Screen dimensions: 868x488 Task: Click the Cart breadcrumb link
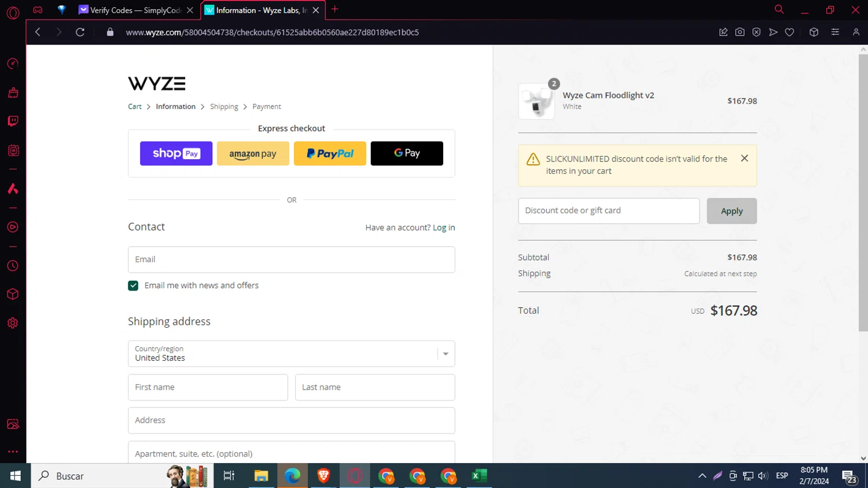coord(134,107)
